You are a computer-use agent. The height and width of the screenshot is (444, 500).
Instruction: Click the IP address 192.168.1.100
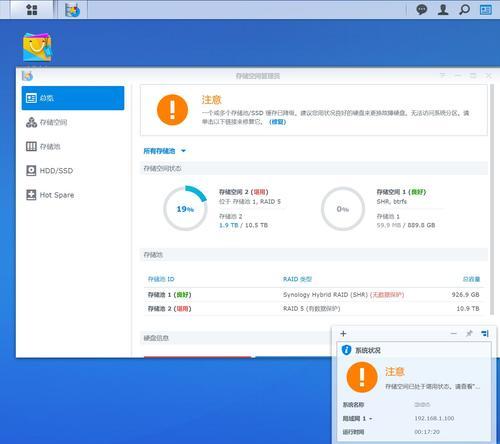click(434, 418)
